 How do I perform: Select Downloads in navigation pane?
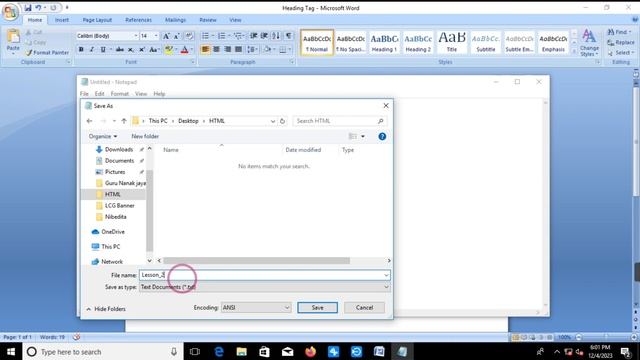[x=118, y=149]
